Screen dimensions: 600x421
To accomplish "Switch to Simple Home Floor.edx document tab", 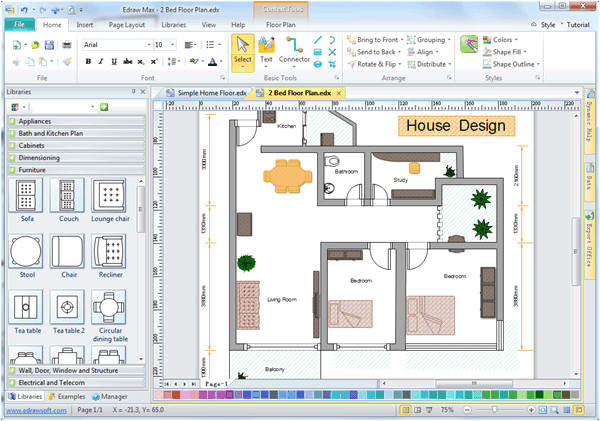I will (x=212, y=92).
